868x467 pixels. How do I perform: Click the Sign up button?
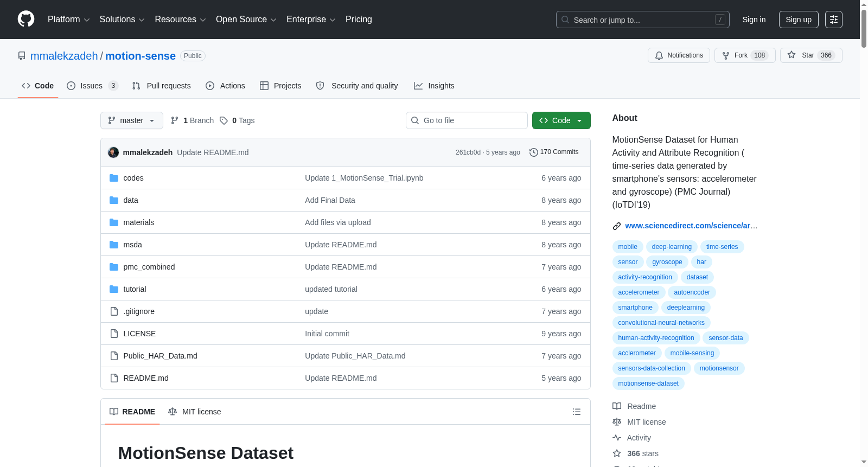[799, 20]
